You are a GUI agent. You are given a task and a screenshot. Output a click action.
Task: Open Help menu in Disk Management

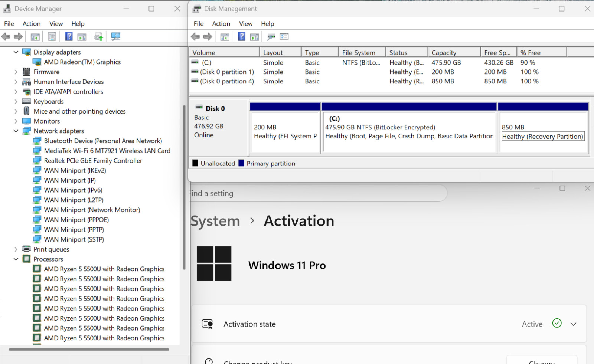[x=267, y=24]
